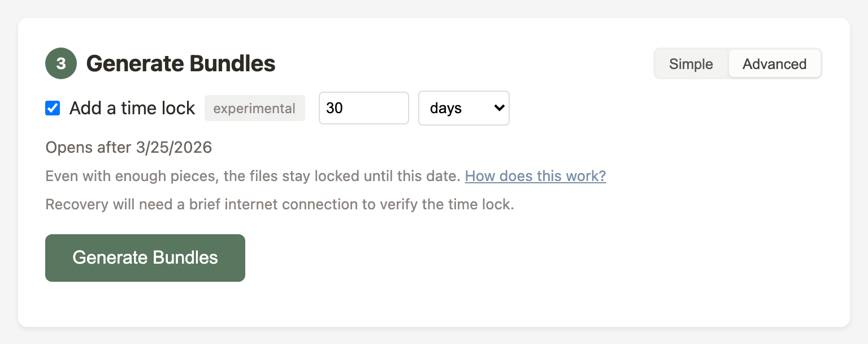Click the dropdown chevron on the days selector
Screen dimensions: 868x344
point(500,108)
